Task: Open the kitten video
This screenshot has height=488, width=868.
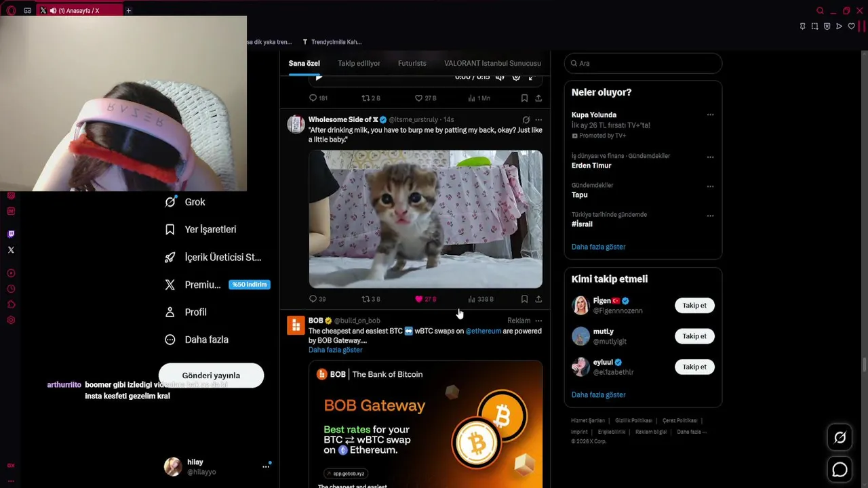Action: click(x=425, y=219)
